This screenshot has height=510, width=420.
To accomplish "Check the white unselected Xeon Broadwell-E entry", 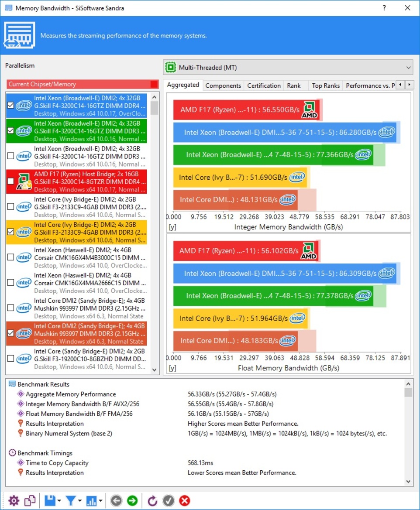I will click(x=11, y=156).
